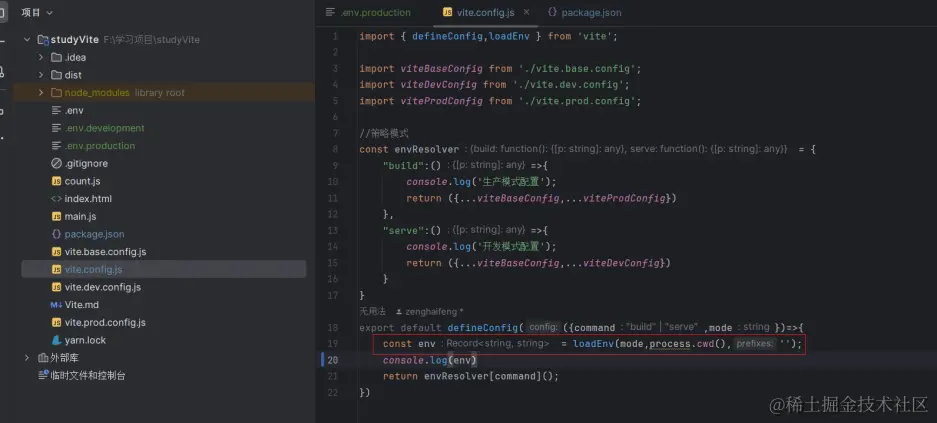
Task: Switch to the .env.production editor tab
Action: point(369,13)
